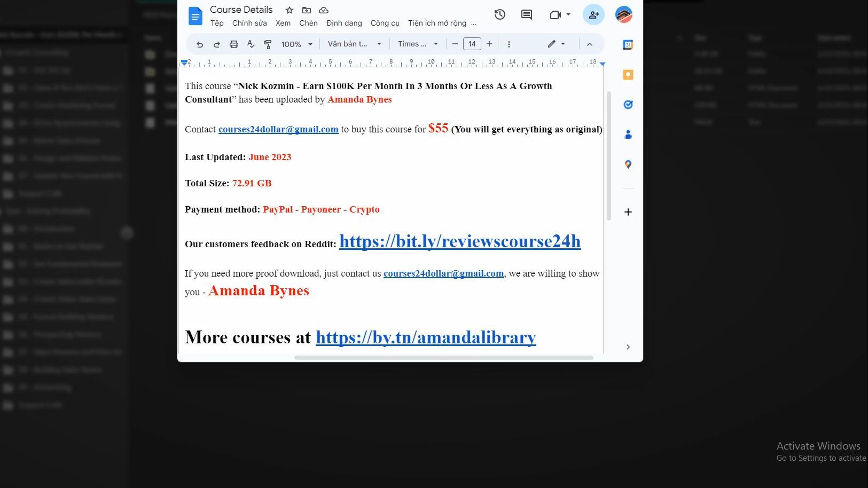
Task: Open the Chỉnh sửa menu
Action: tap(249, 23)
